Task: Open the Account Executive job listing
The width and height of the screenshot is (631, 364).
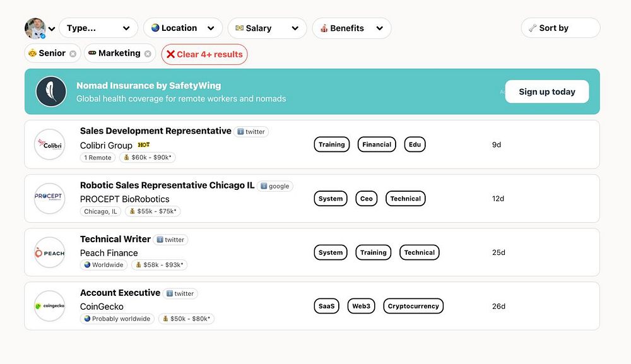Action: [120, 293]
